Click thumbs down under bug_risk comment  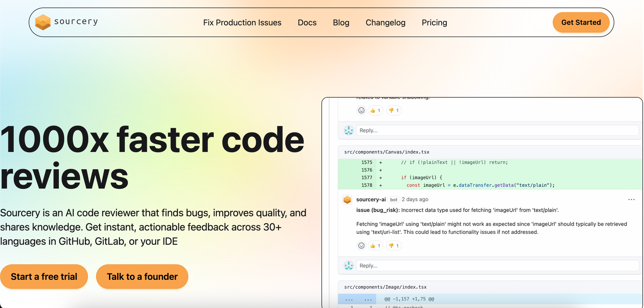pos(394,246)
